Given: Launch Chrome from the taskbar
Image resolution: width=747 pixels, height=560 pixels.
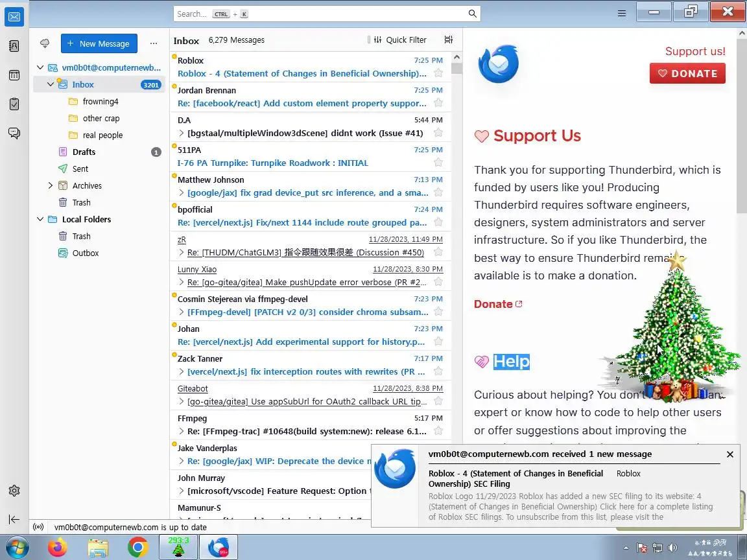Looking at the screenshot, I should [137, 547].
